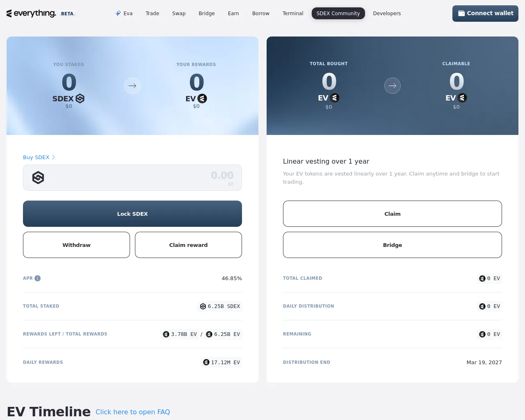Click the EV icon beside 3.78B EV
525x420 pixels.
[x=166, y=334]
